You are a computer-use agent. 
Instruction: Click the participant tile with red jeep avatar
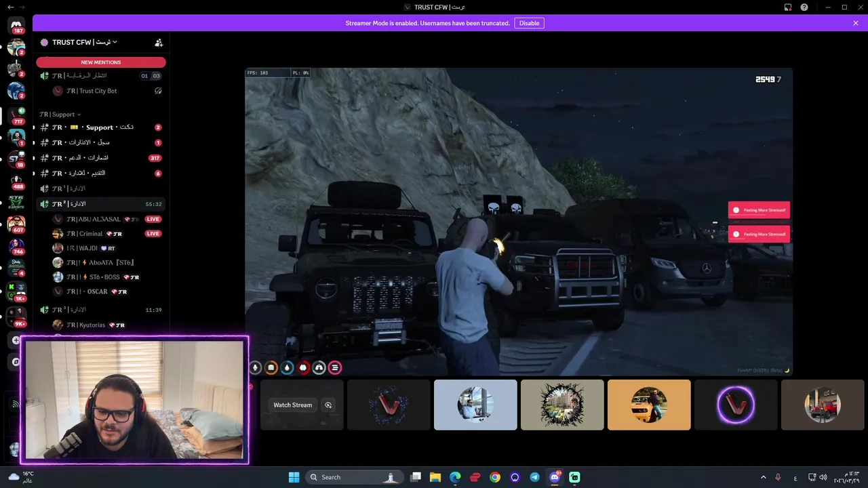tap(823, 405)
